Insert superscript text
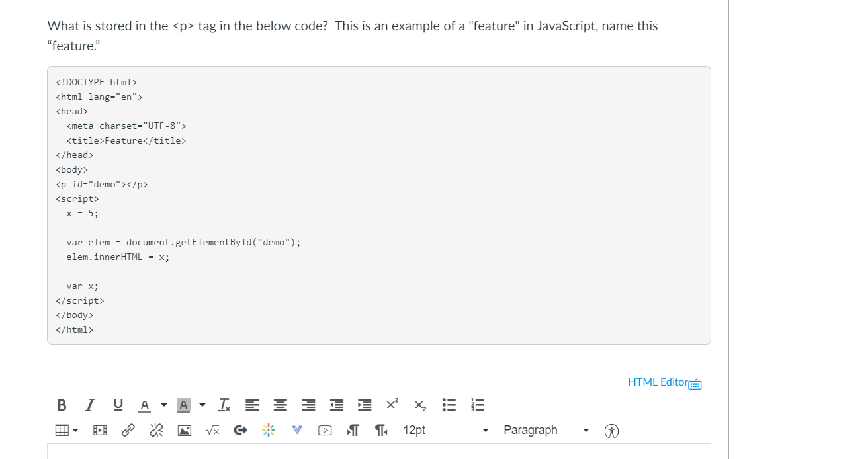The width and height of the screenshot is (868, 459). coord(391,405)
